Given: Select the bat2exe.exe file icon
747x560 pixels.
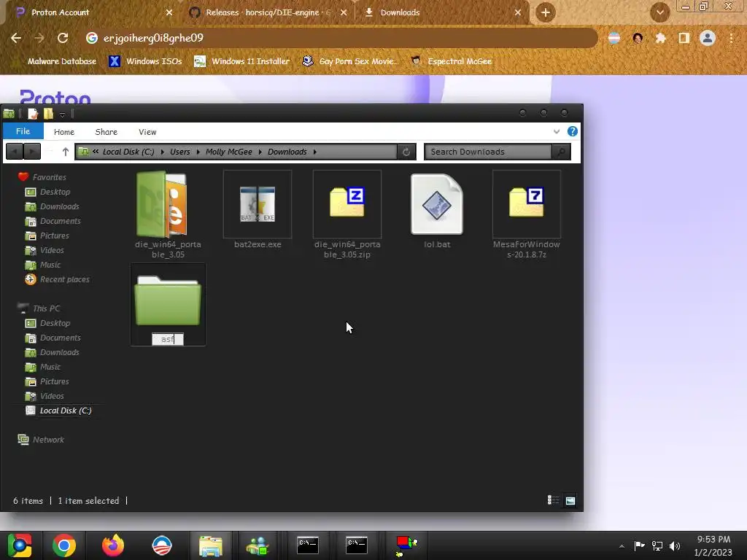Looking at the screenshot, I should tap(258, 204).
